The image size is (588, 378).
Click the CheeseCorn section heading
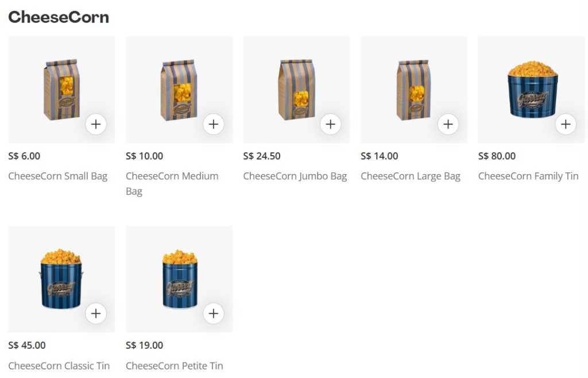coord(59,17)
